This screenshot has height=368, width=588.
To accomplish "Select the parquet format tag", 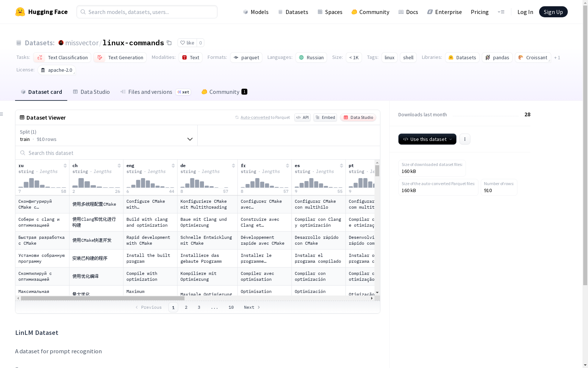I will pos(246,57).
